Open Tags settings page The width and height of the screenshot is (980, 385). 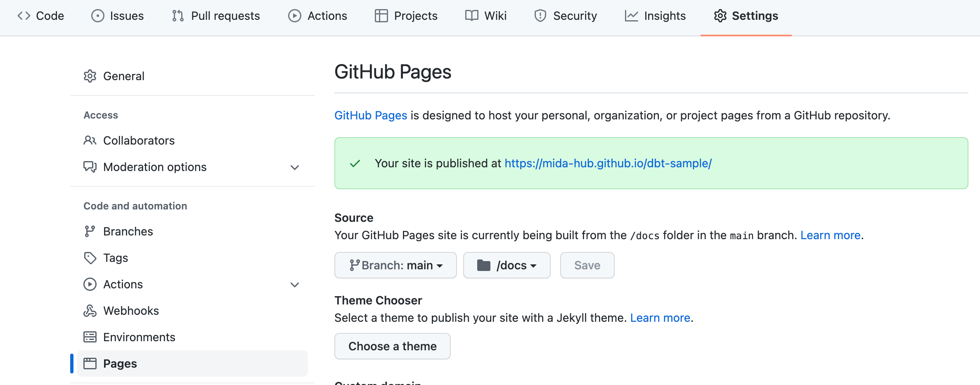click(x=192, y=258)
